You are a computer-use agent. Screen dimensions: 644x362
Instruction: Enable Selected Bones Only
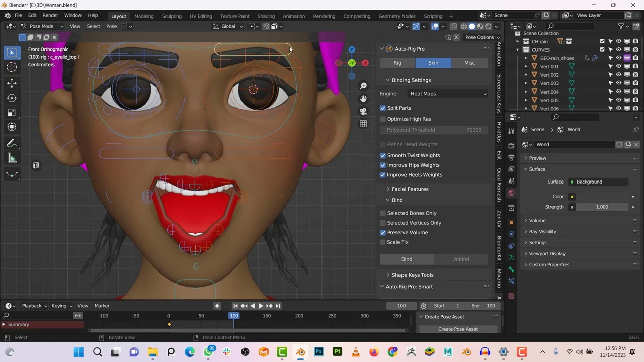coord(383,213)
